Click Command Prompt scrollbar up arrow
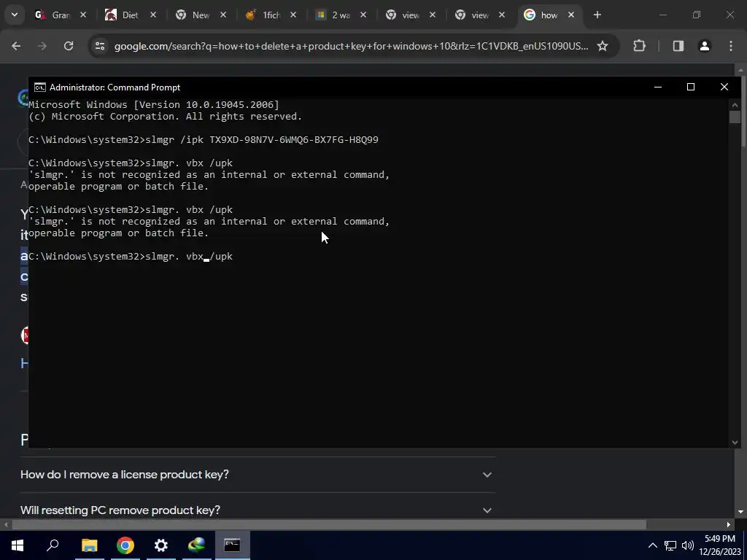747x560 pixels. 735,105
